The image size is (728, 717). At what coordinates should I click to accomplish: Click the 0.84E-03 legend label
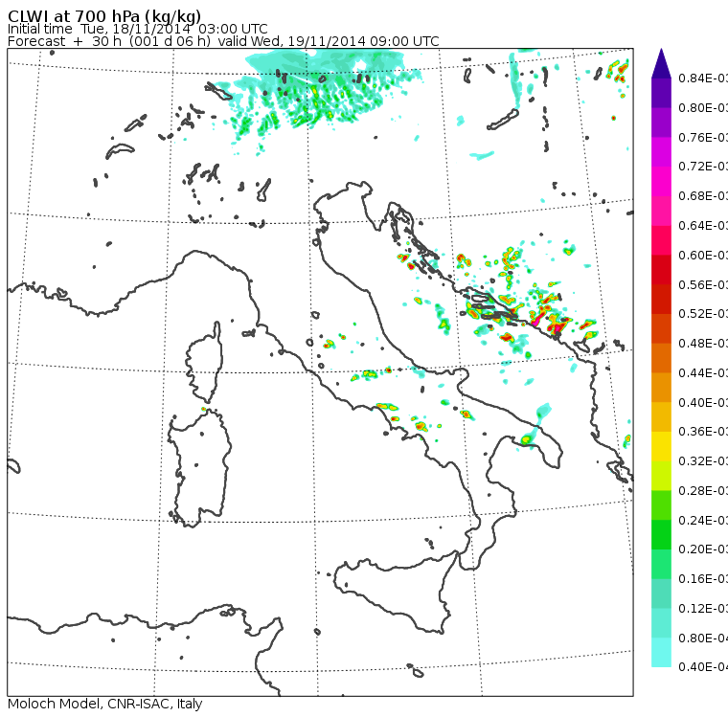click(703, 78)
